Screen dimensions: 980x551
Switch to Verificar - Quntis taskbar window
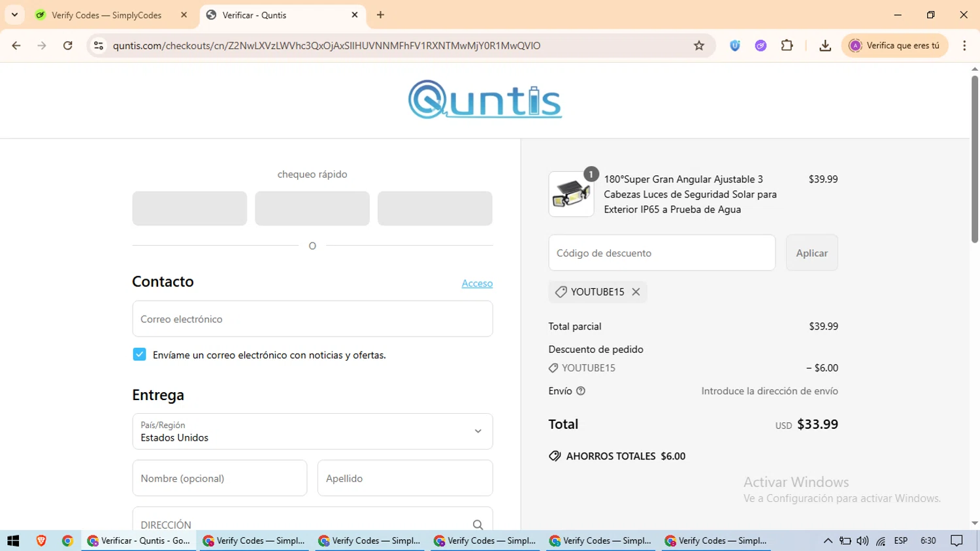(x=139, y=541)
